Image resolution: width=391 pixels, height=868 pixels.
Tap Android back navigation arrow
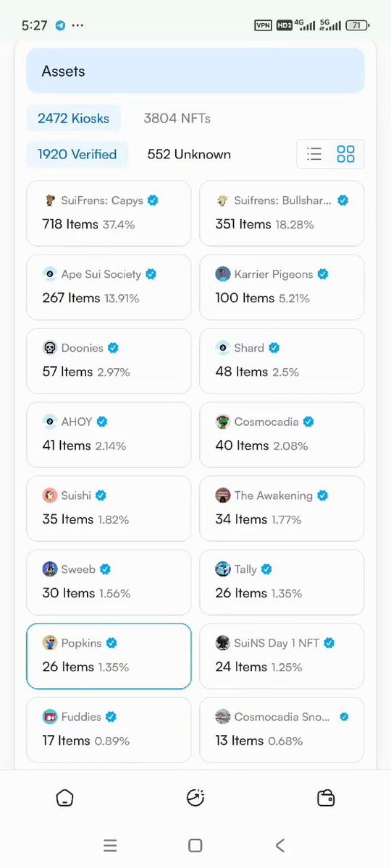point(280,845)
